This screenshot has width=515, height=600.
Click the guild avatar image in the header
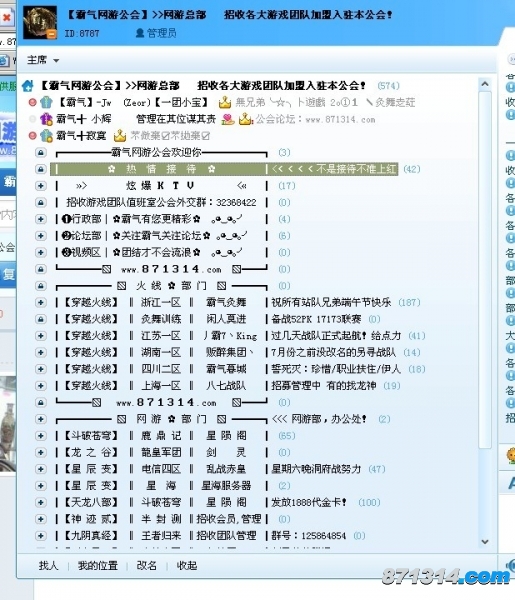[40, 23]
